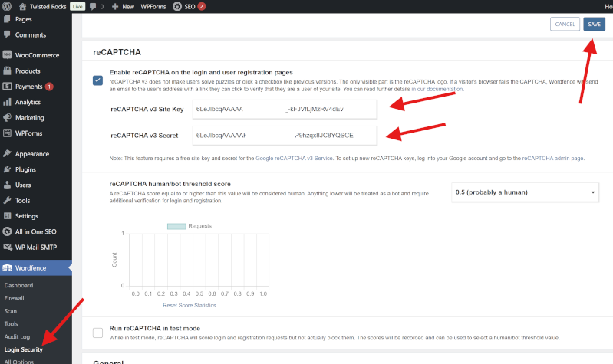This screenshot has height=364, width=613.
Task: Click the Twisted Rocks site name
Action: click(x=48, y=7)
